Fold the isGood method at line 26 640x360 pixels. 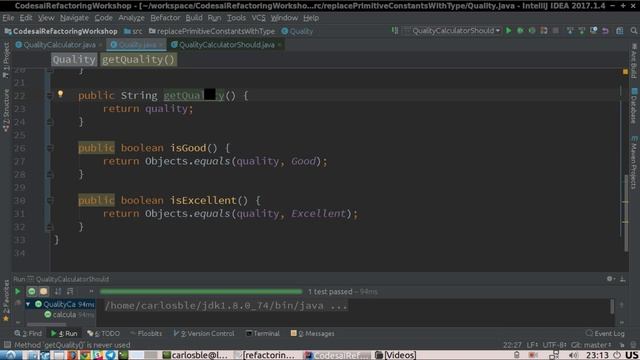pos(49,148)
